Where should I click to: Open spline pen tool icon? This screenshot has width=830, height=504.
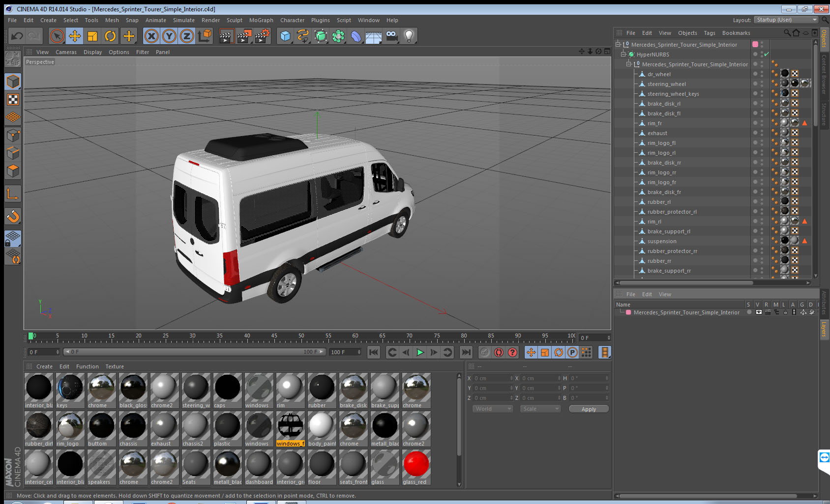pyautogui.click(x=303, y=36)
